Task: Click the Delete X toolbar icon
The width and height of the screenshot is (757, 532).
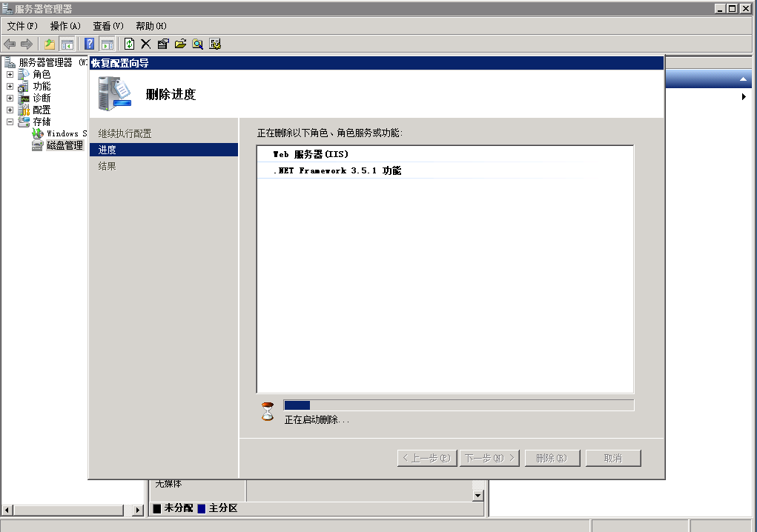Action: click(146, 44)
